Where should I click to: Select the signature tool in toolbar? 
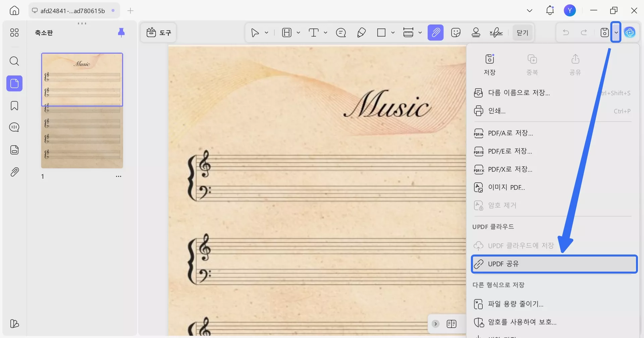(496, 33)
